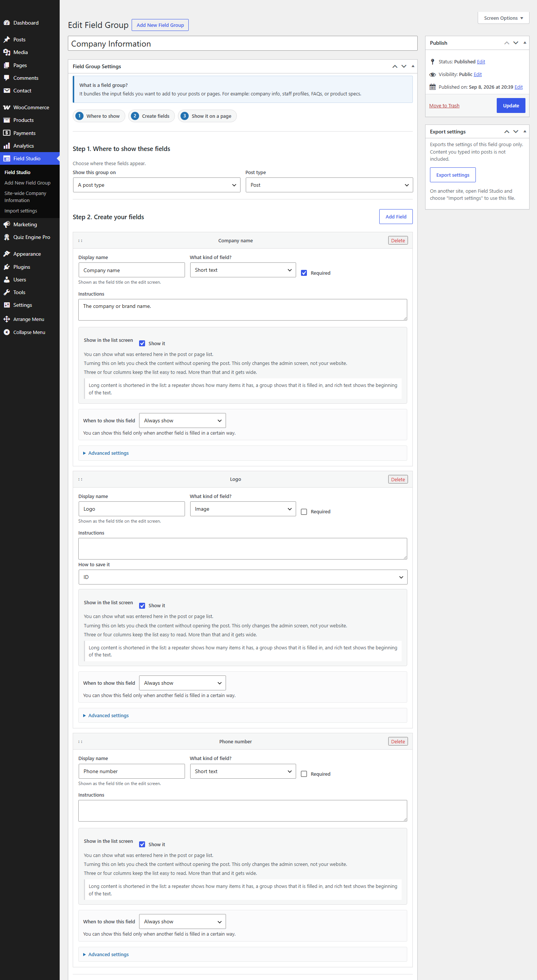This screenshot has width=537, height=980.
Task: Open the Post type dropdown
Action: click(x=329, y=185)
